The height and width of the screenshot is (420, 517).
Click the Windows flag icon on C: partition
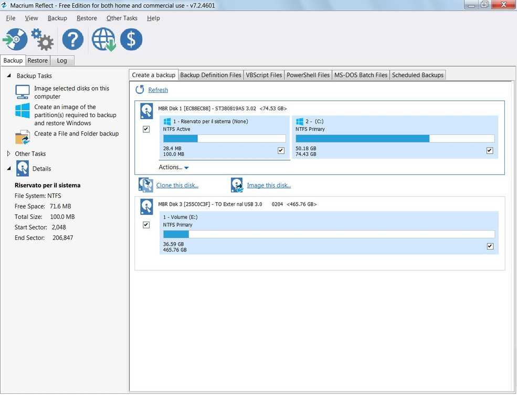[x=299, y=121]
